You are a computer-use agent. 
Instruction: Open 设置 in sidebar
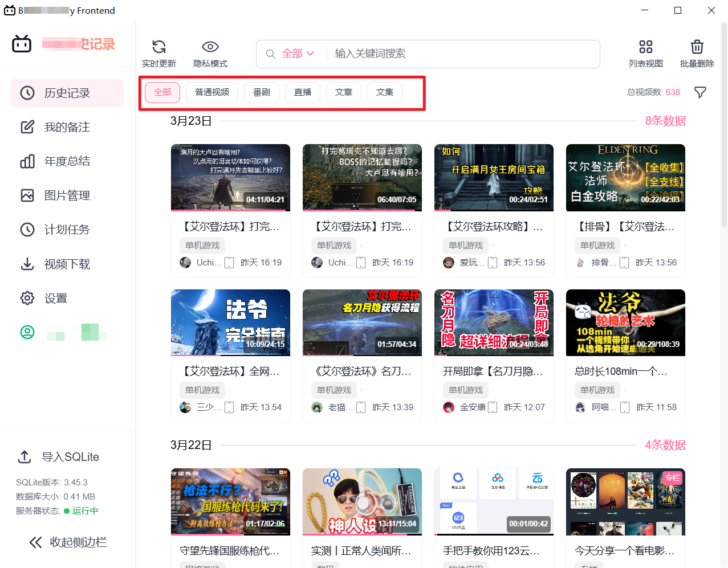(x=67, y=298)
